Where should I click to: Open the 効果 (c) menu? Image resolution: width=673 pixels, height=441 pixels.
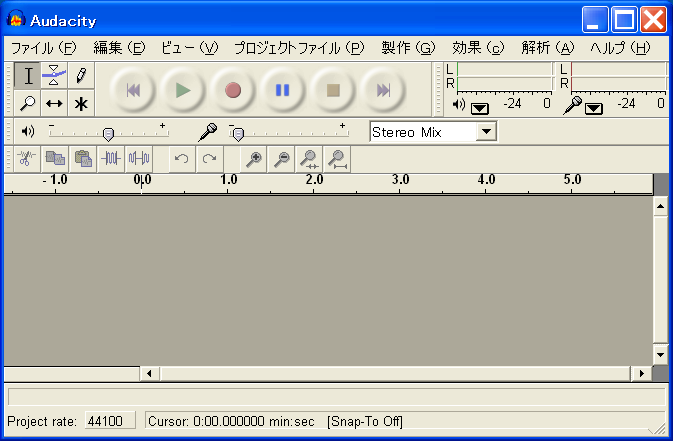pos(478,48)
